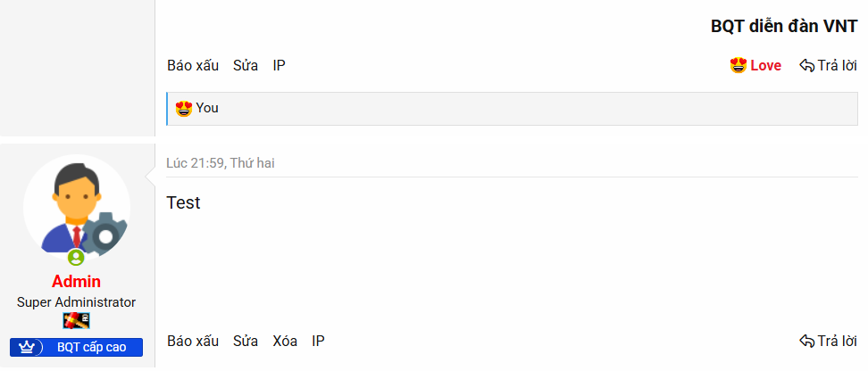Click the reply arrow on the top post

806,65
